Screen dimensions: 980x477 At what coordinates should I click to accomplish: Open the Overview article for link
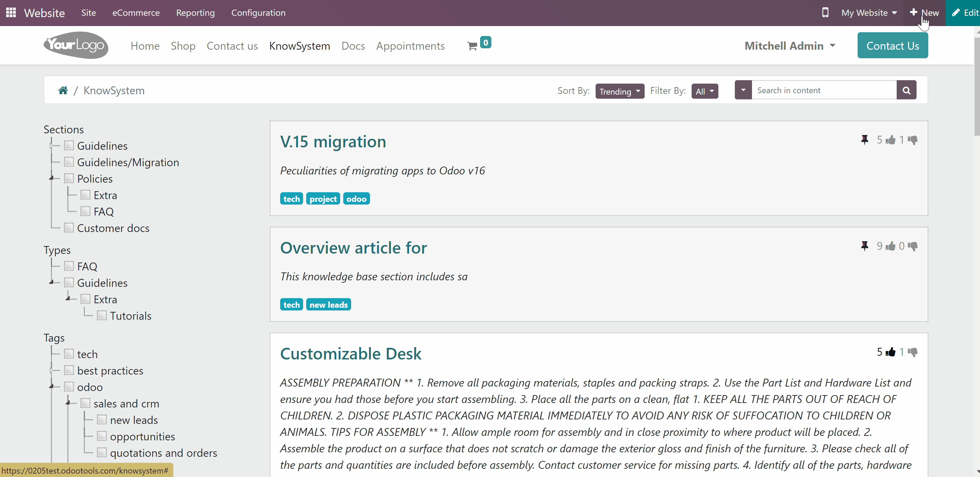pyautogui.click(x=354, y=247)
